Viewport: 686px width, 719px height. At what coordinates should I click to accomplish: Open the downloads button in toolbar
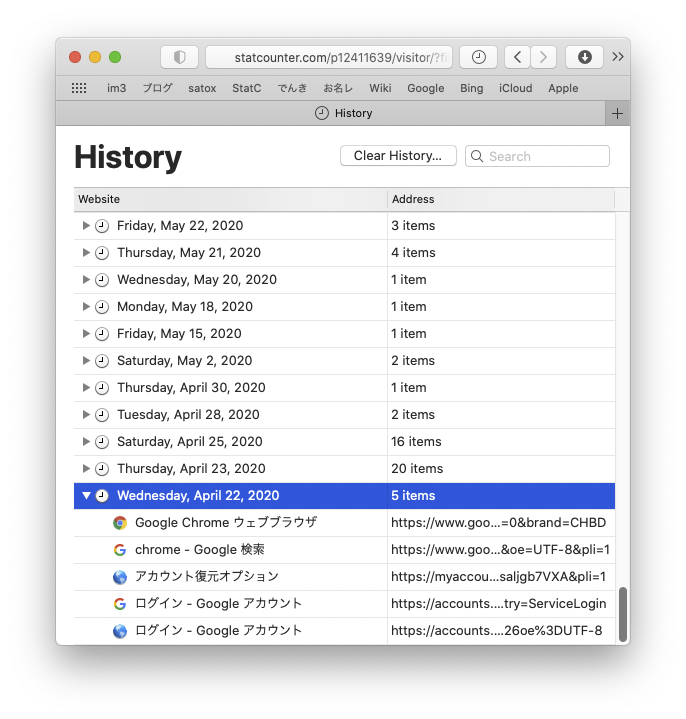click(584, 57)
